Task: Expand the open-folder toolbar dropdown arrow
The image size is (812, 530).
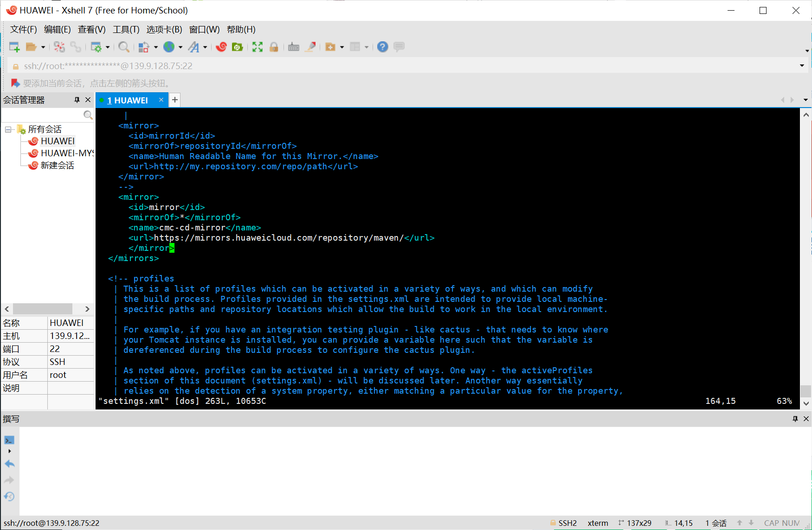Action: pos(43,47)
